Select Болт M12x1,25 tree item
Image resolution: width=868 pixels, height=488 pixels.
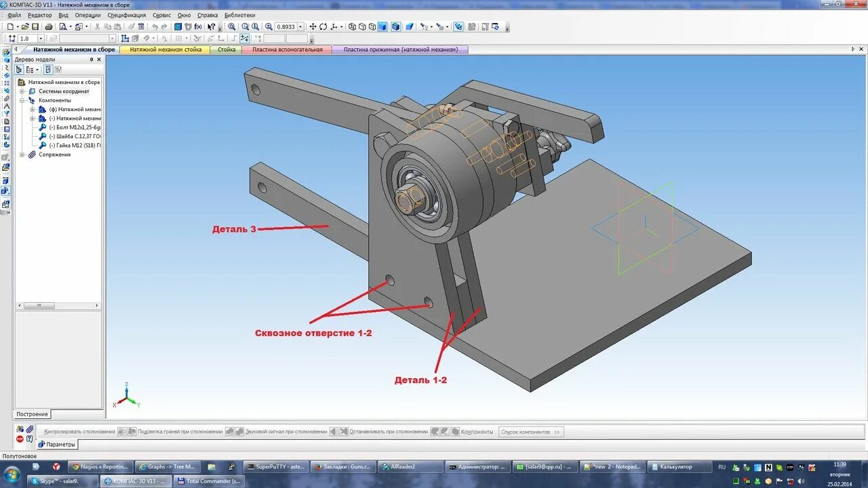point(75,127)
